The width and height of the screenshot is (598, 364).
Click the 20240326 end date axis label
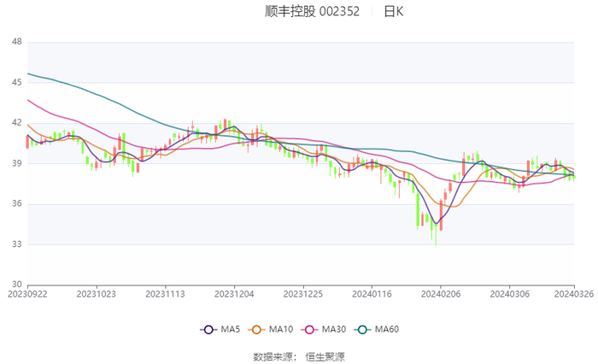(574, 293)
